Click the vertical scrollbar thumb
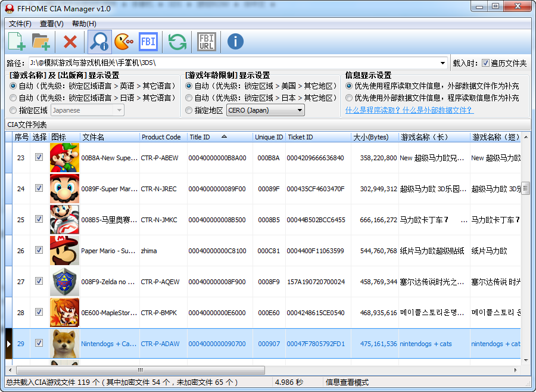The height and width of the screenshot is (392, 536). coord(526,188)
